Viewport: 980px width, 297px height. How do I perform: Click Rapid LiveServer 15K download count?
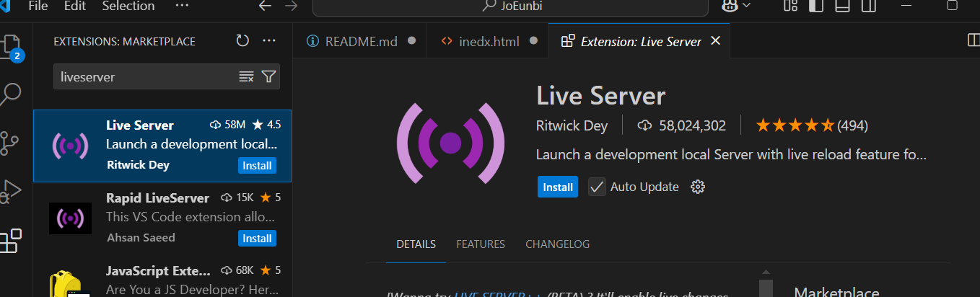[x=237, y=198]
